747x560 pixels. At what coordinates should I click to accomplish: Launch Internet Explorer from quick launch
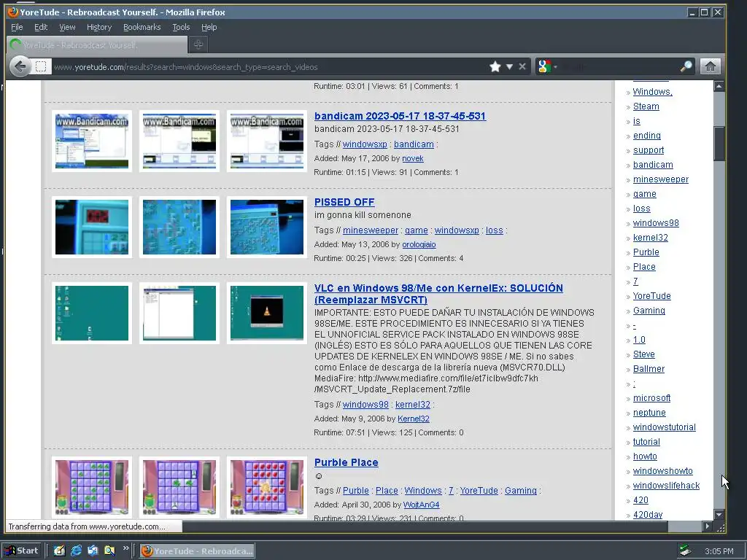pos(76,551)
